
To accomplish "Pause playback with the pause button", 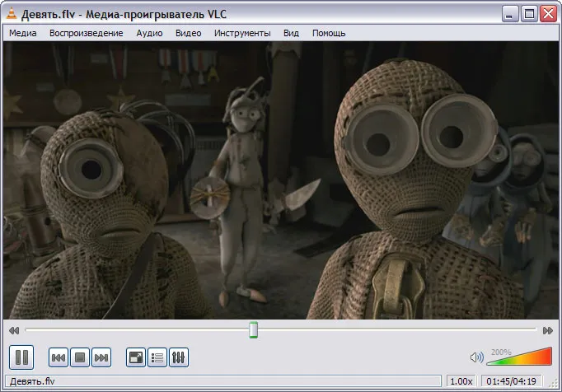I will coord(21,357).
